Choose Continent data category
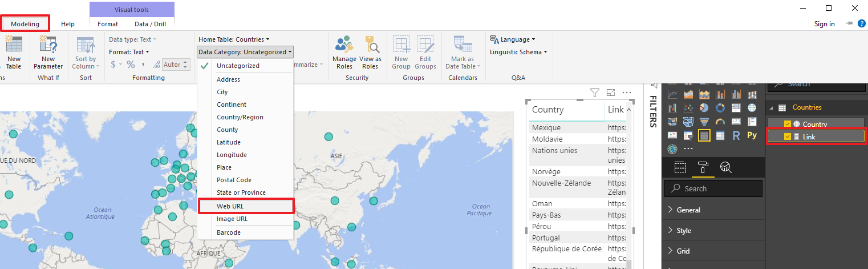 click(x=245, y=105)
